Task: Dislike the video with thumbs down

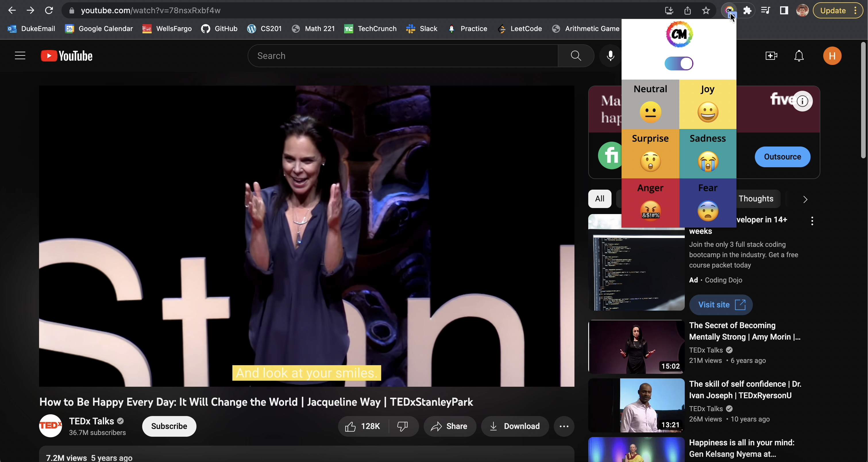Action: click(x=402, y=426)
